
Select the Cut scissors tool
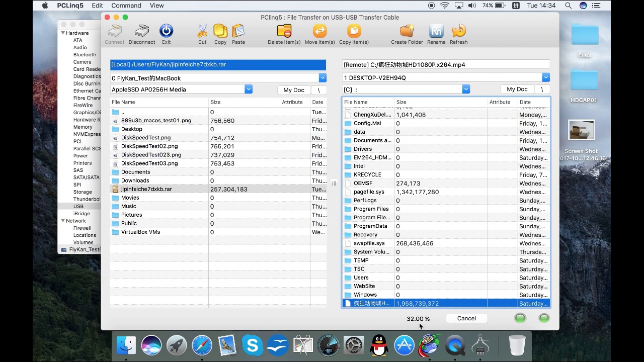(x=202, y=31)
